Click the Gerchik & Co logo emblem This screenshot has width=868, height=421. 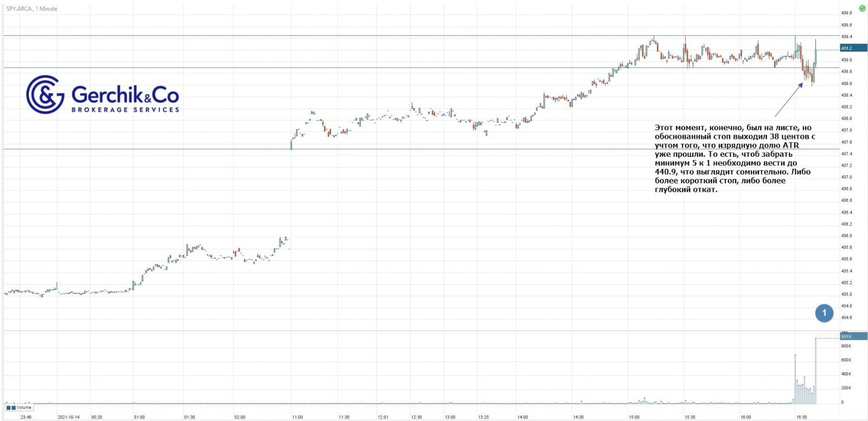click(45, 94)
